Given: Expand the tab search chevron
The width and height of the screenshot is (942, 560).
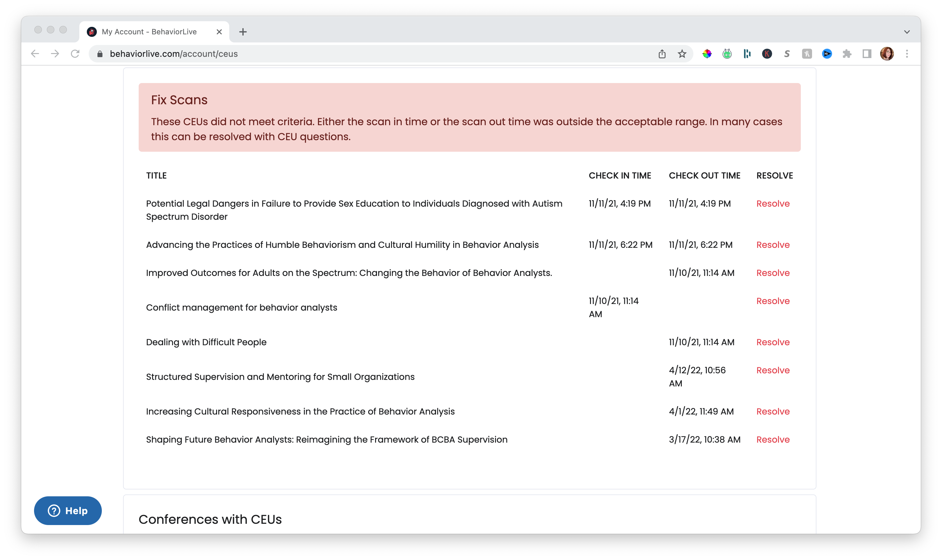Looking at the screenshot, I should [x=907, y=32].
